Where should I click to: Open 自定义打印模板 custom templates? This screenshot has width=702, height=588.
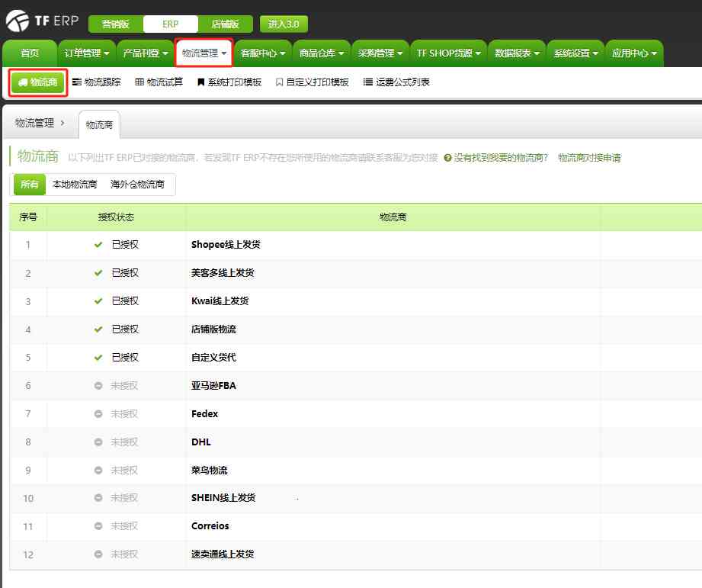[x=312, y=82]
